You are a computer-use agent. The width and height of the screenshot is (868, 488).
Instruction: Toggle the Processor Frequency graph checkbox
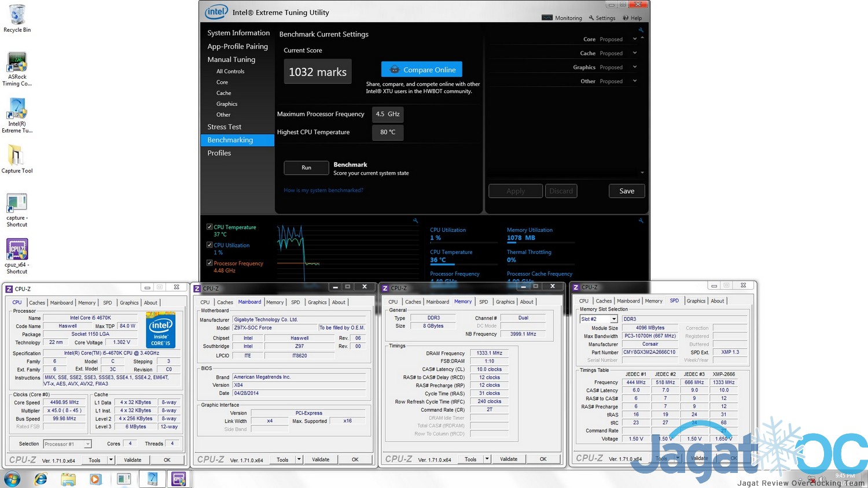[x=209, y=263]
